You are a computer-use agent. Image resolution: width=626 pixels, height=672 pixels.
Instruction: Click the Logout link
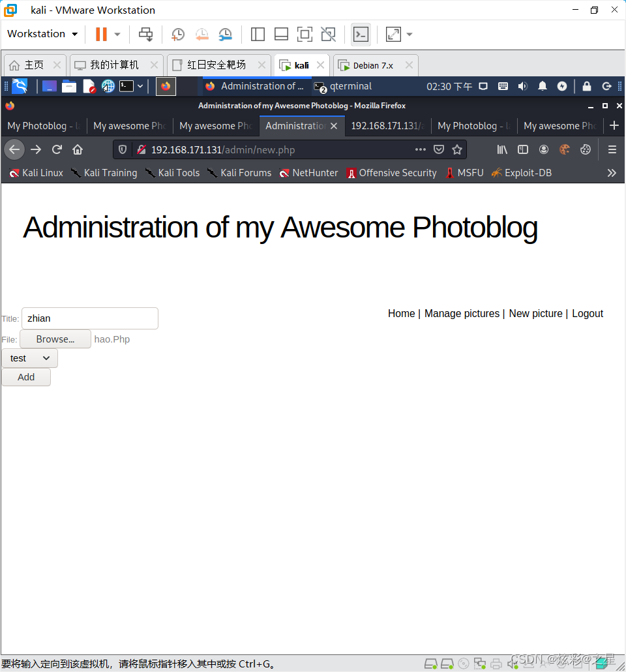pos(588,314)
